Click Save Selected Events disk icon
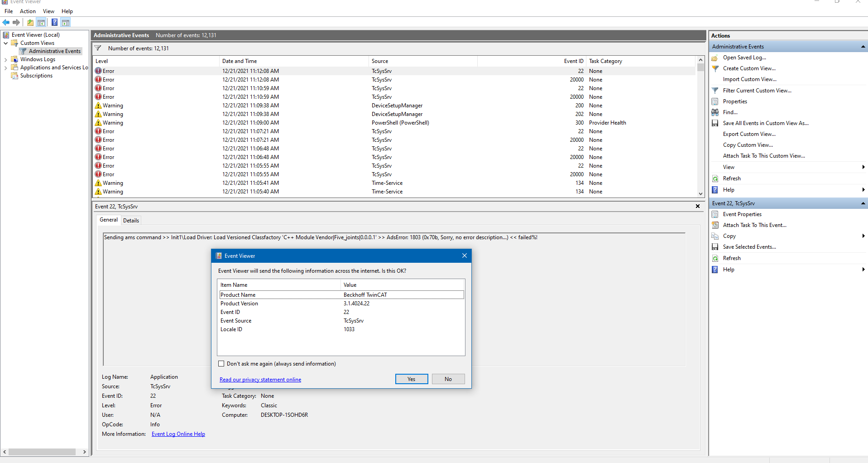 tap(715, 247)
